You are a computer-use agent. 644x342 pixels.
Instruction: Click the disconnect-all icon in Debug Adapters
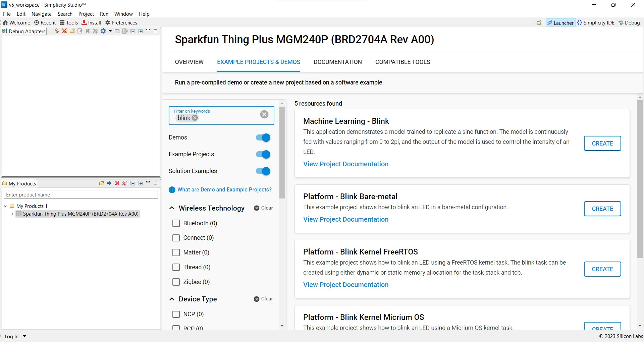(x=64, y=31)
